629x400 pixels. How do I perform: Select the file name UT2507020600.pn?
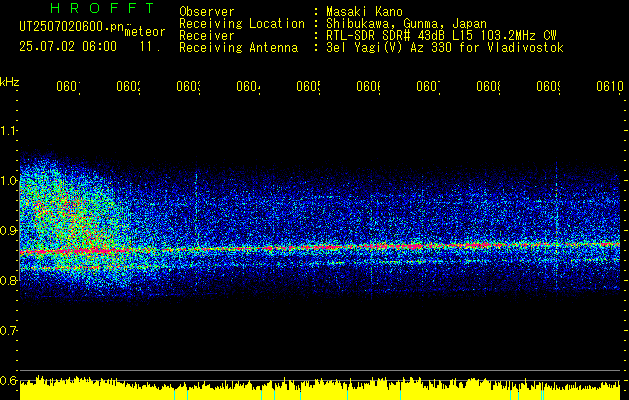[x=71, y=26]
